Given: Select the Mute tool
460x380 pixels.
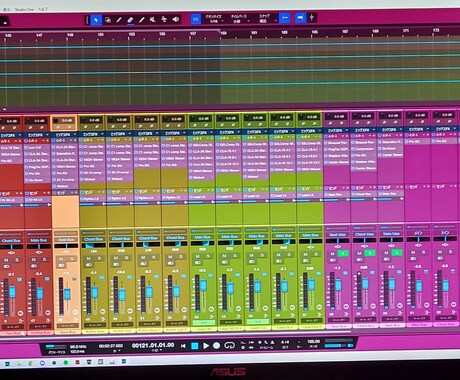Looking at the screenshot, I should click(x=153, y=20).
